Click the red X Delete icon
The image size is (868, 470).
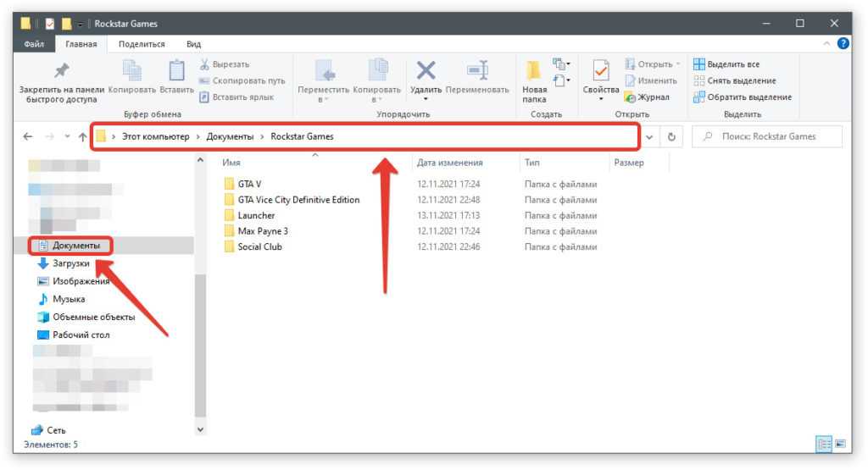(426, 70)
